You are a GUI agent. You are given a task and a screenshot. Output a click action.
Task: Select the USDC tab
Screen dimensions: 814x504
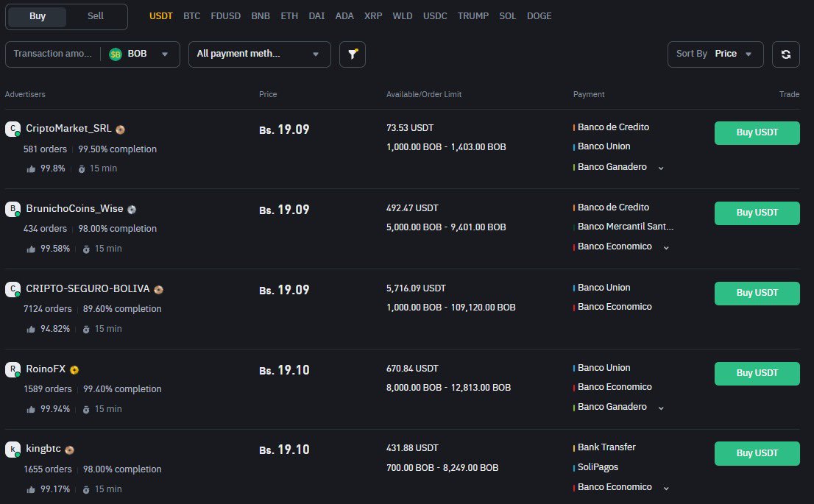point(435,16)
